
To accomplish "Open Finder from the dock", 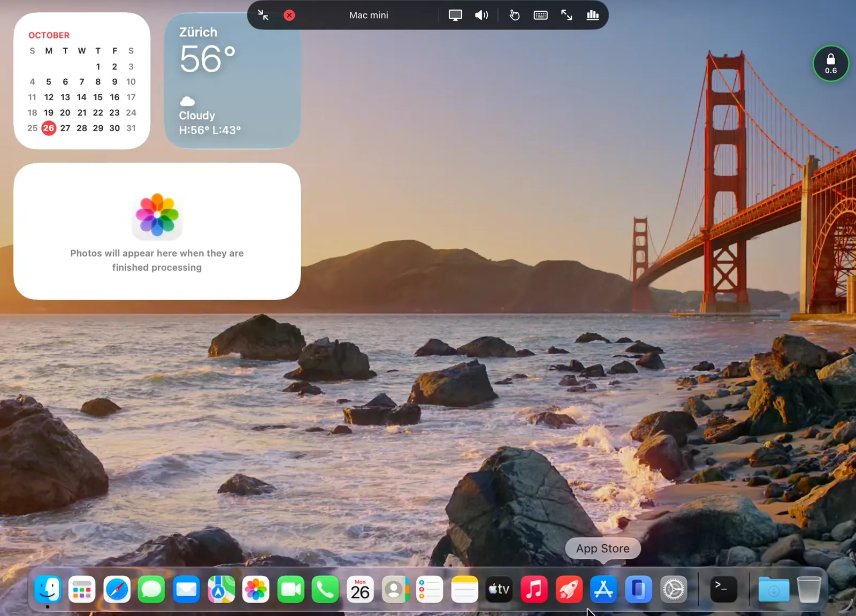I will coord(47,589).
